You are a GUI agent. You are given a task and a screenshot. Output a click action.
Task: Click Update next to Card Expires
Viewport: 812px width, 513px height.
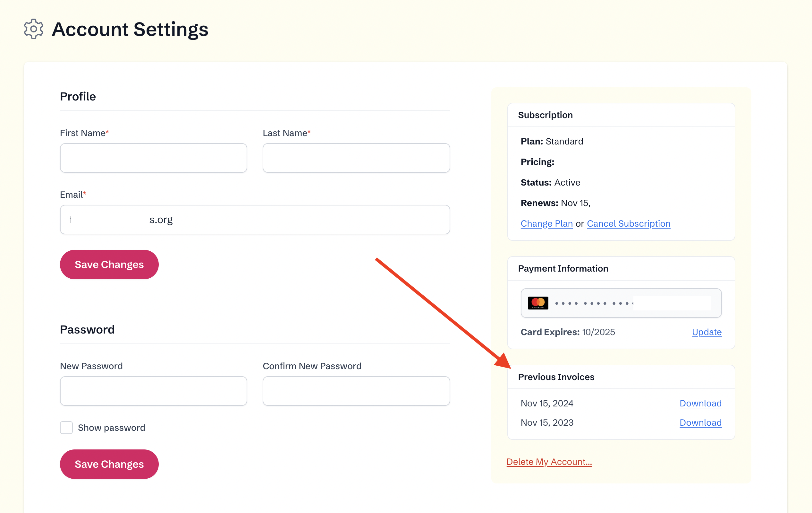[706, 332]
